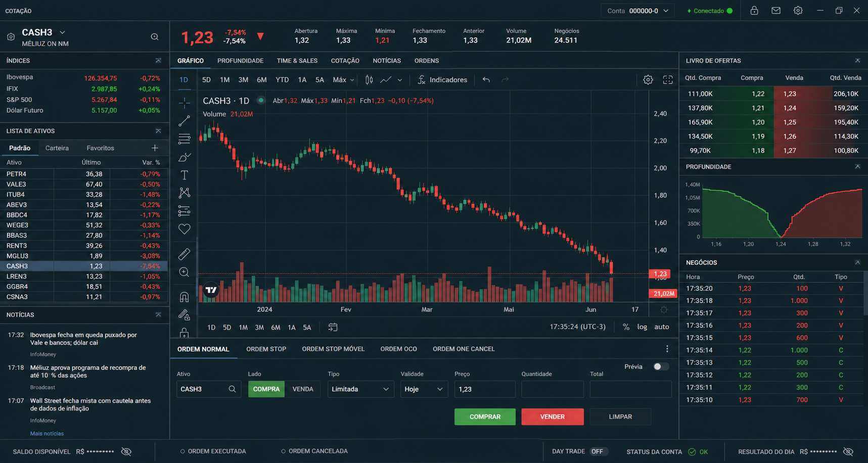Open the order form three-dot menu
The width and height of the screenshot is (868, 463).
667,349
